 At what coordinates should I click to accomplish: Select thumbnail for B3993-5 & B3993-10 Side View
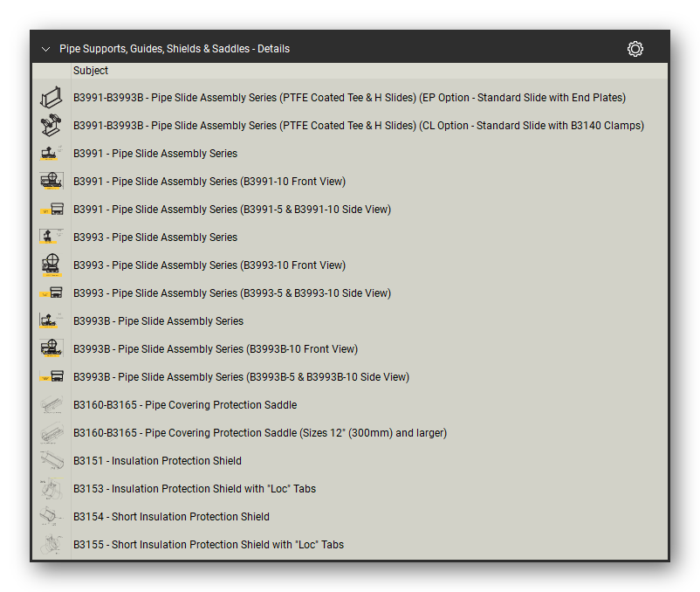[x=51, y=293]
